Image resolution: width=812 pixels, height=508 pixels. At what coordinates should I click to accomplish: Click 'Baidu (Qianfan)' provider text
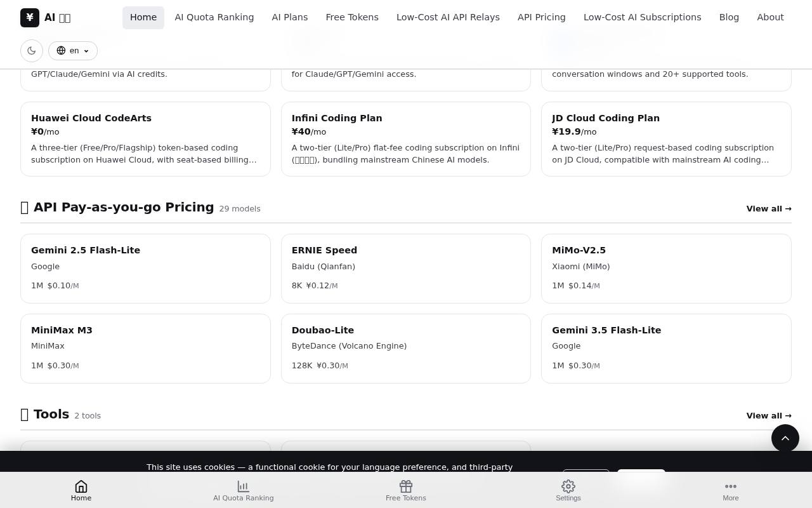coord(324,267)
